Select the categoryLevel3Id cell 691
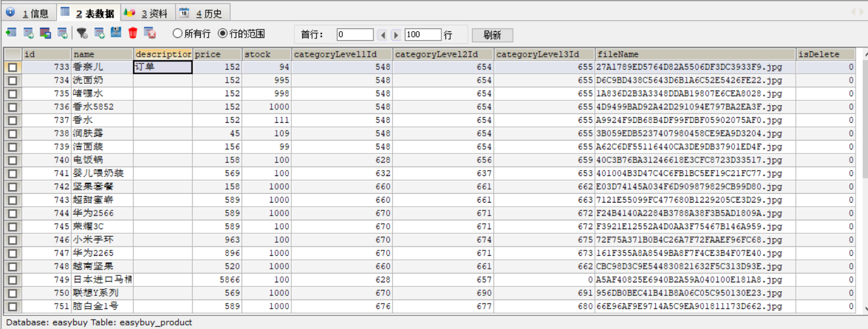Image resolution: width=868 pixels, height=329 pixels. tap(544, 293)
